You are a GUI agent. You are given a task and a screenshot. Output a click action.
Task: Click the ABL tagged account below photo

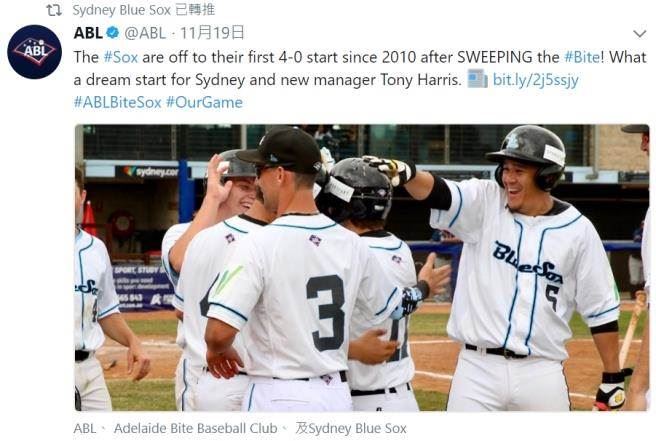click(85, 428)
